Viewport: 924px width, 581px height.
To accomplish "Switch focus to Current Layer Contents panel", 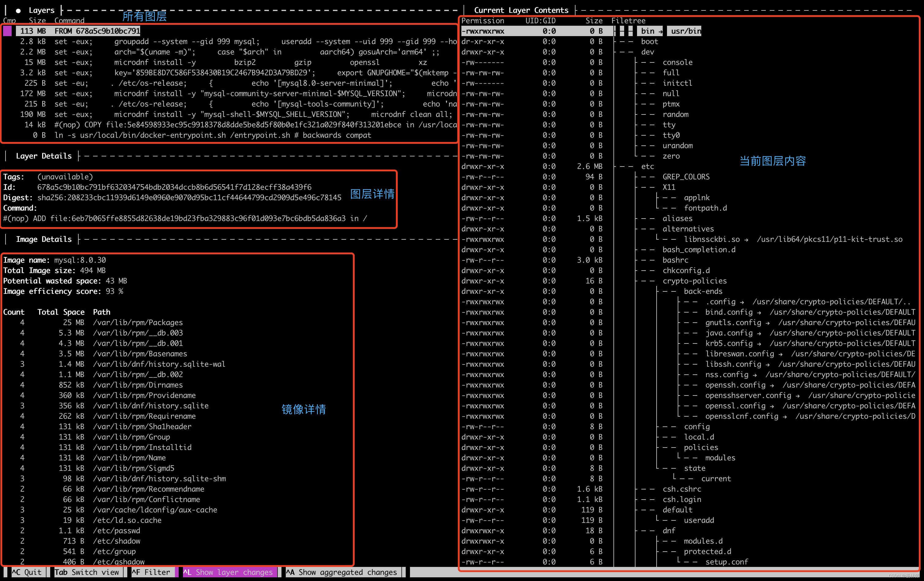I will 522,10.
